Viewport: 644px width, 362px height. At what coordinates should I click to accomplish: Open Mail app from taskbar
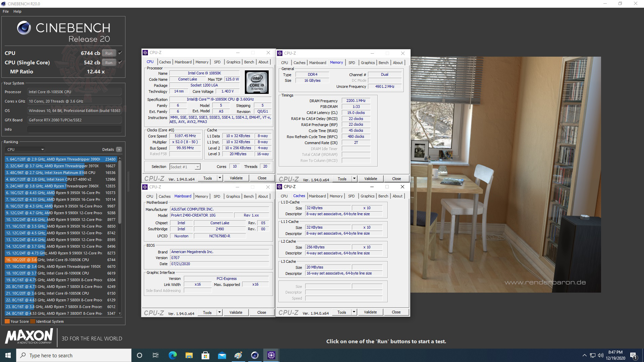tap(222, 355)
